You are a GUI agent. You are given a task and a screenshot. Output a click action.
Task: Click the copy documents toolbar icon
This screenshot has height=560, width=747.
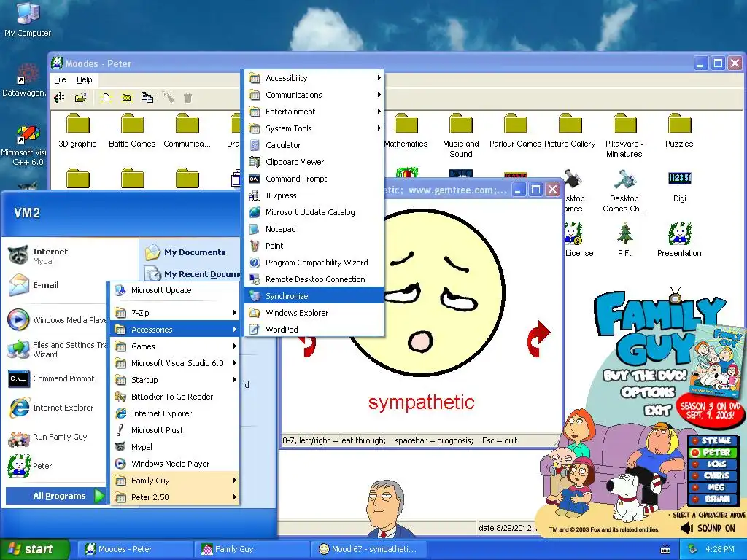(x=147, y=98)
